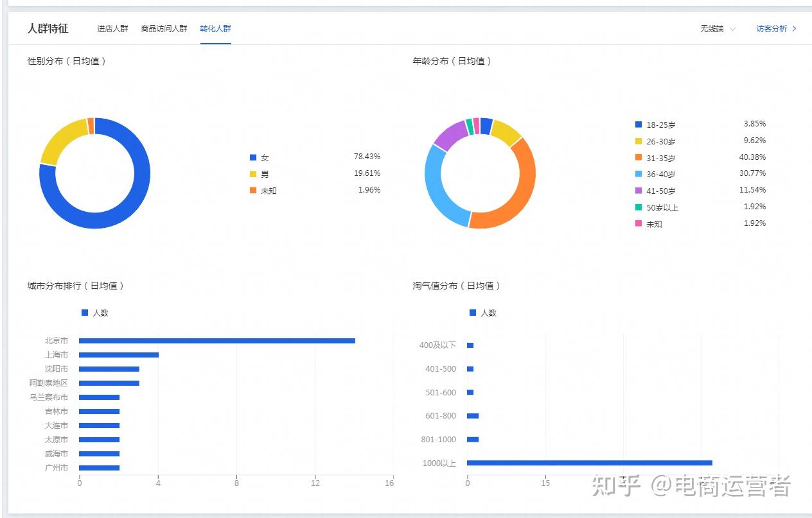Click the 大连市 axis label
Image resolution: width=812 pixels, height=518 pixels.
56,426
